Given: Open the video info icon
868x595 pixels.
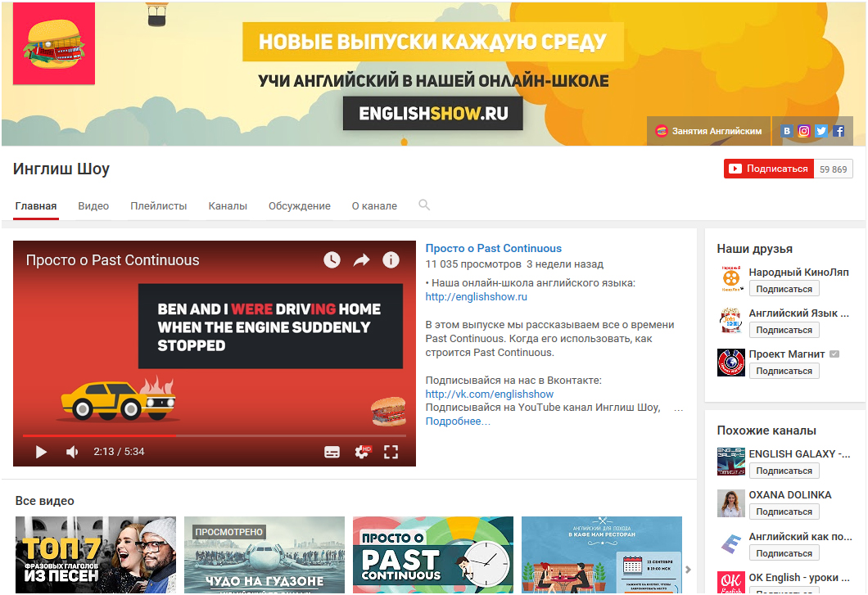Looking at the screenshot, I should tap(391, 260).
